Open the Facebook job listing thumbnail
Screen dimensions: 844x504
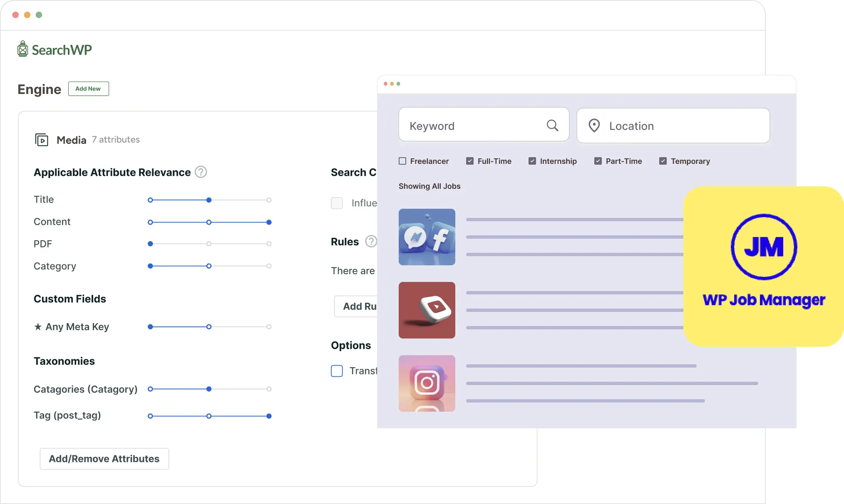click(x=427, y=237)
